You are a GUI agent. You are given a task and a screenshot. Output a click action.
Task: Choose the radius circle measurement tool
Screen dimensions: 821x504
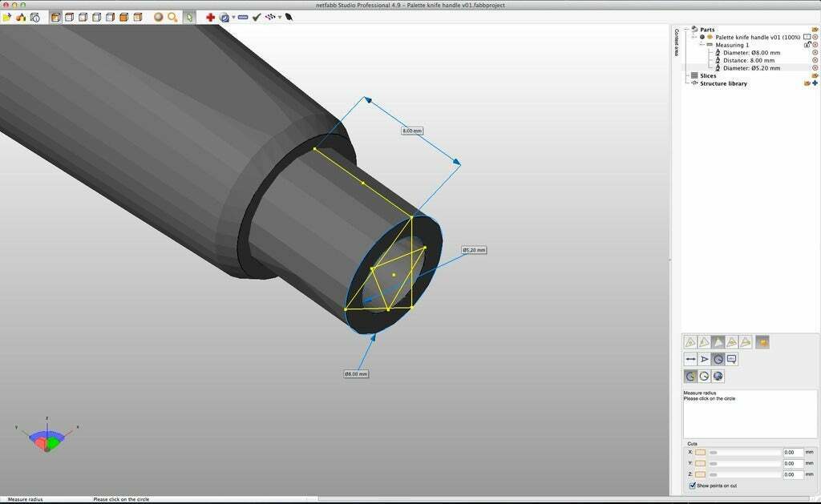718,359
